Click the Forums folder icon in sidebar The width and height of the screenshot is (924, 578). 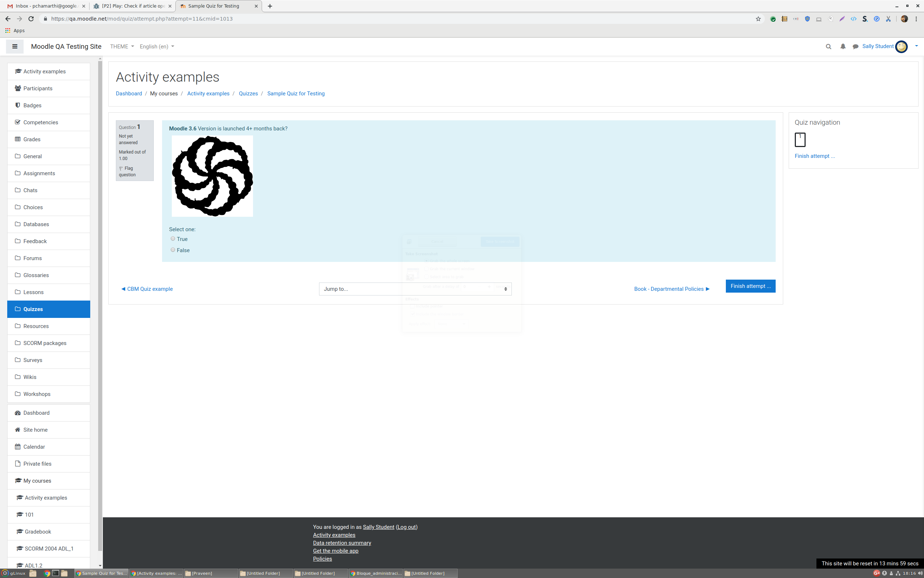[18, 258]
